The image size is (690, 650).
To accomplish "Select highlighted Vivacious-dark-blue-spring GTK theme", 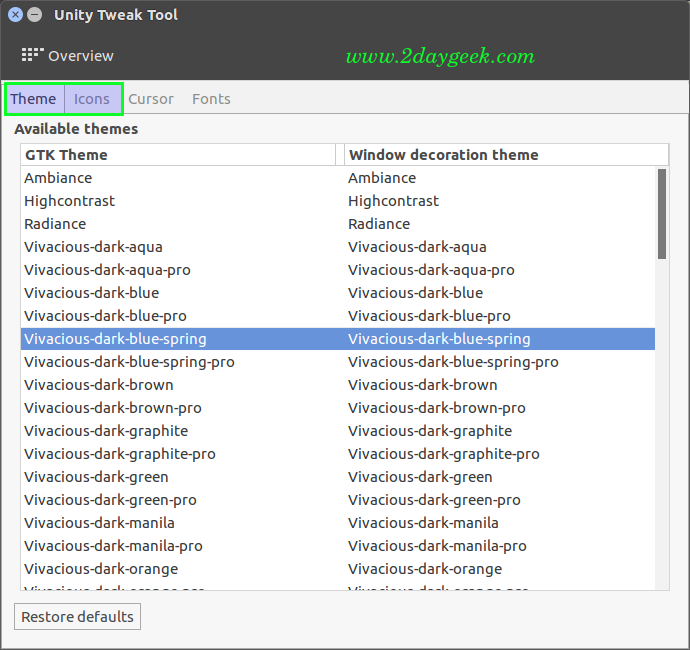I will [115, 339].
